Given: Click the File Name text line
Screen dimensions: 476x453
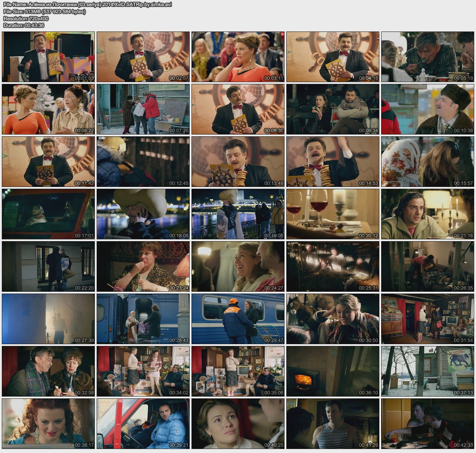Looking at the screenshot, I should [x=88, y=4].
